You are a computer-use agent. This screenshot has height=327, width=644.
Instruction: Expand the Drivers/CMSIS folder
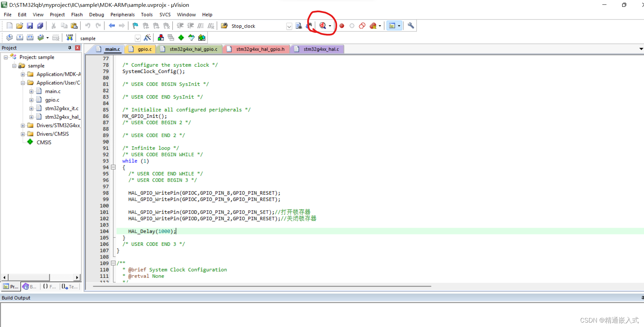(23, 134)
